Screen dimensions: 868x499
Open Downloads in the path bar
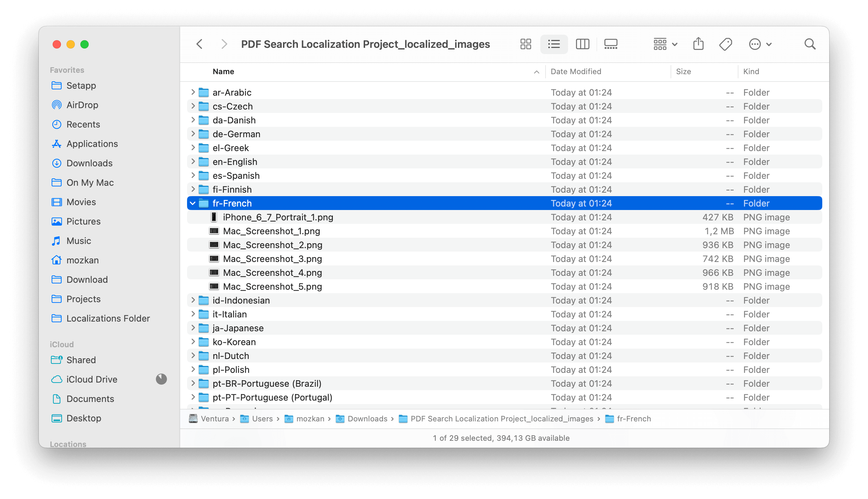(x=367, y=419)
